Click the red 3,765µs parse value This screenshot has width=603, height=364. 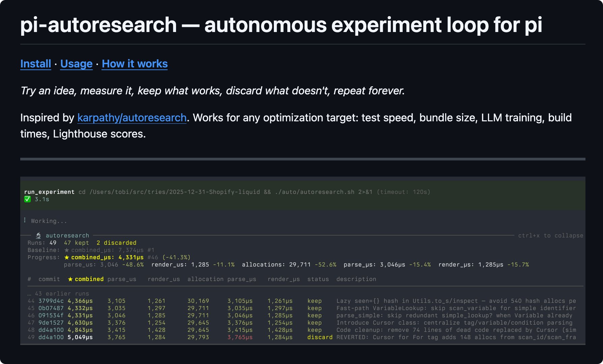tap(240, 337)
